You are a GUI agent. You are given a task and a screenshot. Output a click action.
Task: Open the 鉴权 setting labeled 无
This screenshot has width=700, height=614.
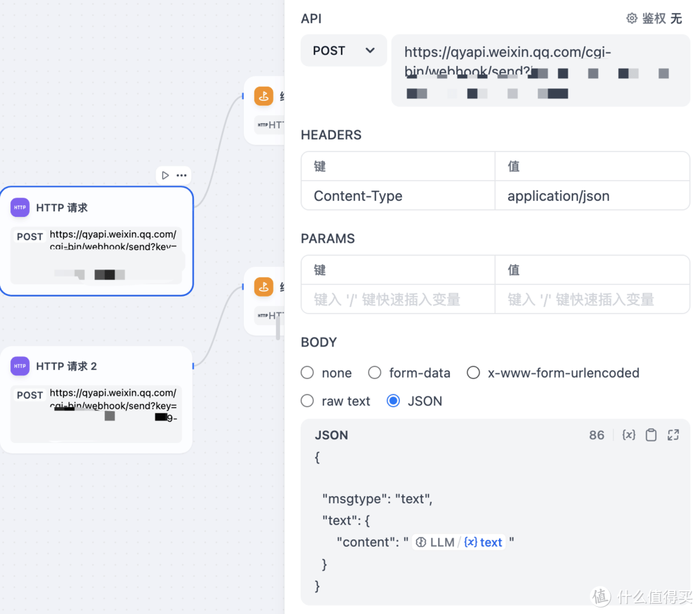coord(661,18)
